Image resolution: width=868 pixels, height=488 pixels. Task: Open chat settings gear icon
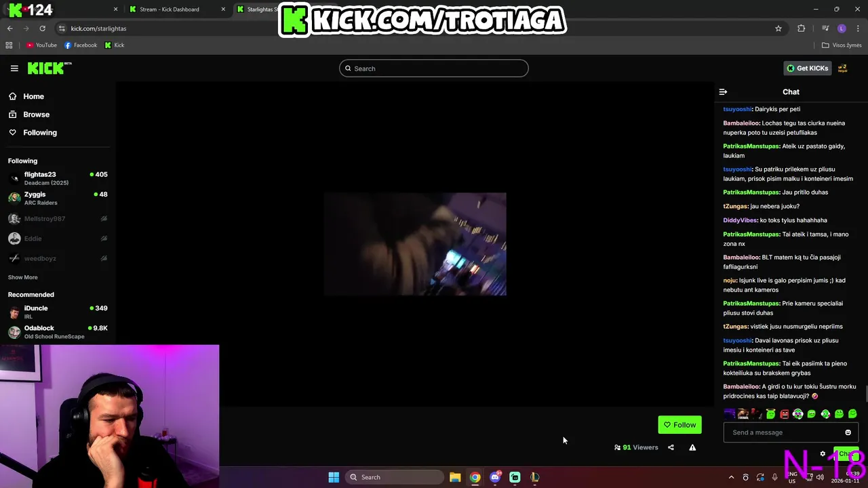pos(823,454)
